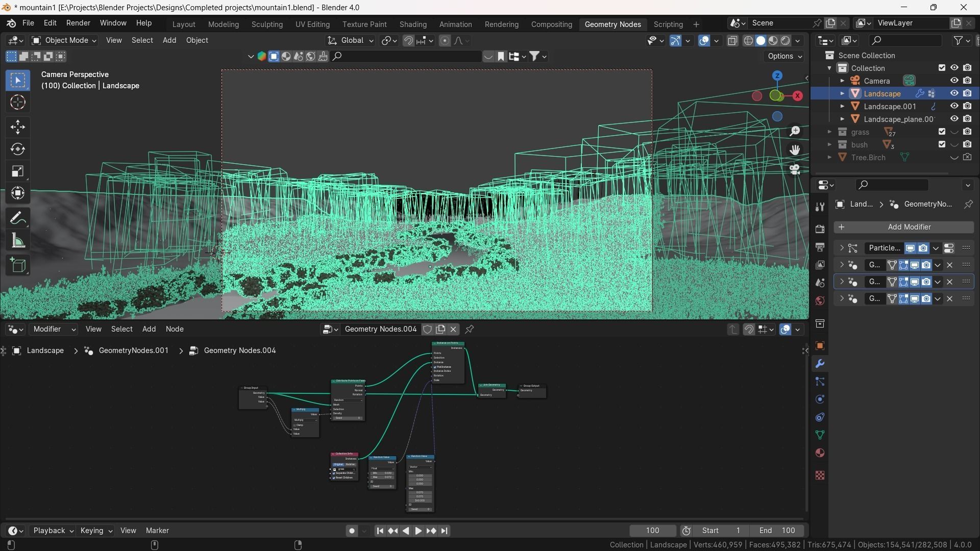Open the Object Mode dropdown

(64, 40)
